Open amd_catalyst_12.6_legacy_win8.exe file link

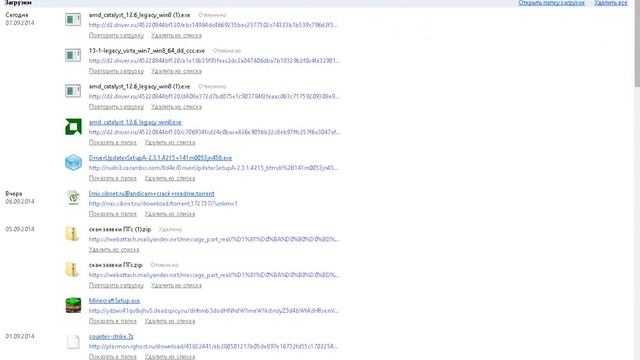coord(135,122)
